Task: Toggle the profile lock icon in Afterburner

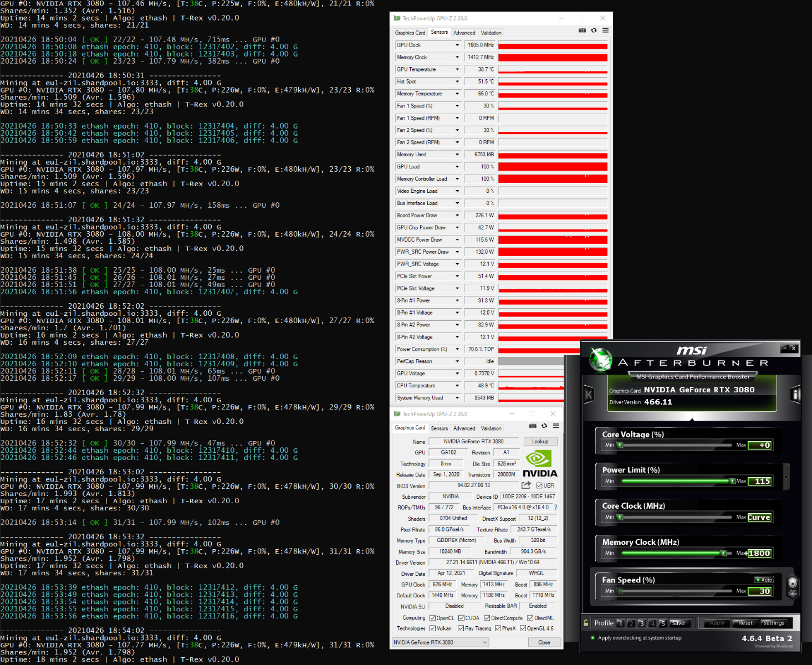Action: pyautogui.click(x=586, y=623)
